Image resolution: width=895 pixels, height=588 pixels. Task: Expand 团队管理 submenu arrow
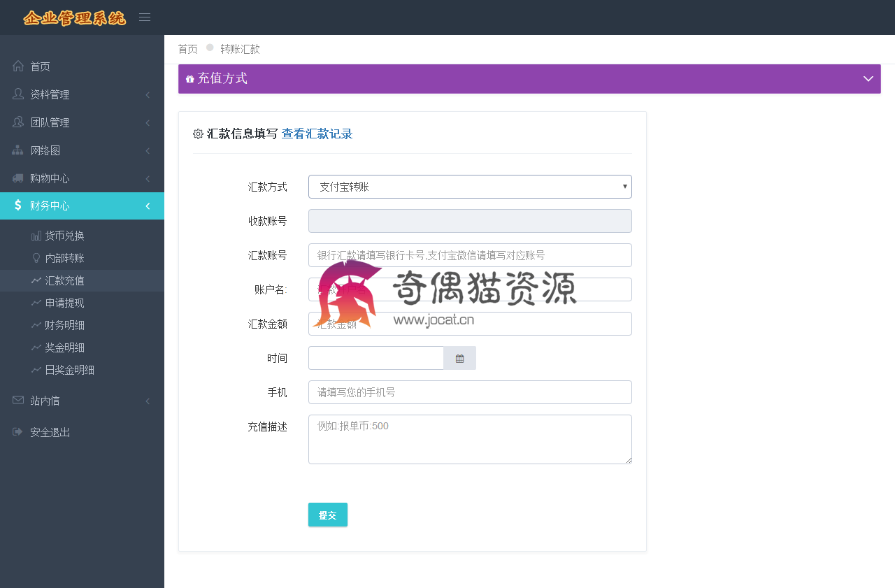148,122
